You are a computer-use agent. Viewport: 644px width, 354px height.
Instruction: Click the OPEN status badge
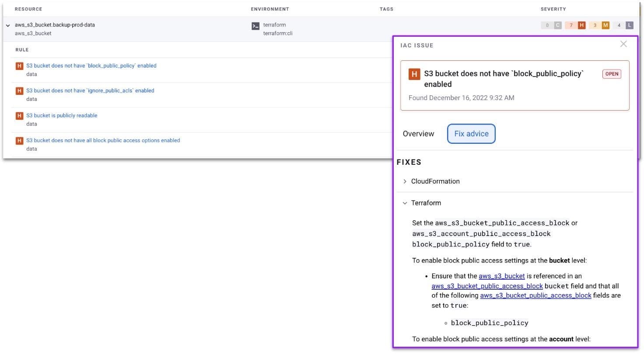point(612,74)
